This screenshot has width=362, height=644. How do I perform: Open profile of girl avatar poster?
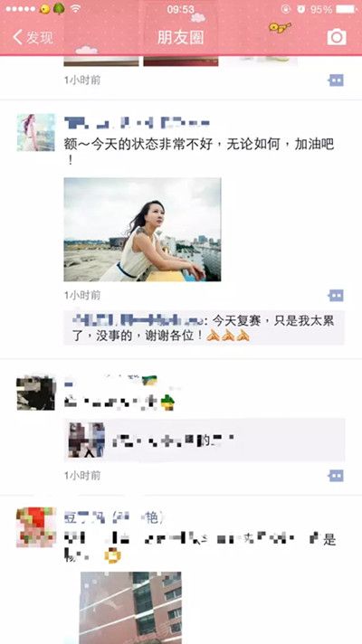click(x=36, y=132)
